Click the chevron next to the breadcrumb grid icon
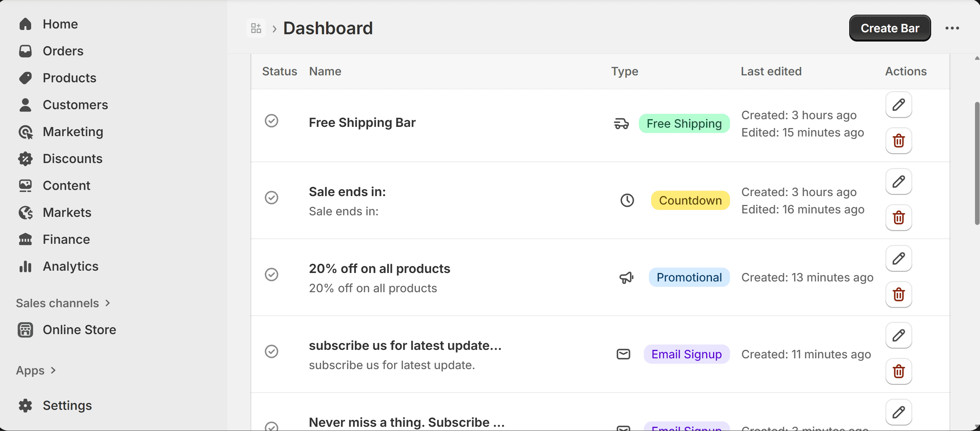The height and width of the screenshot is (431, 980). [274, 28]
